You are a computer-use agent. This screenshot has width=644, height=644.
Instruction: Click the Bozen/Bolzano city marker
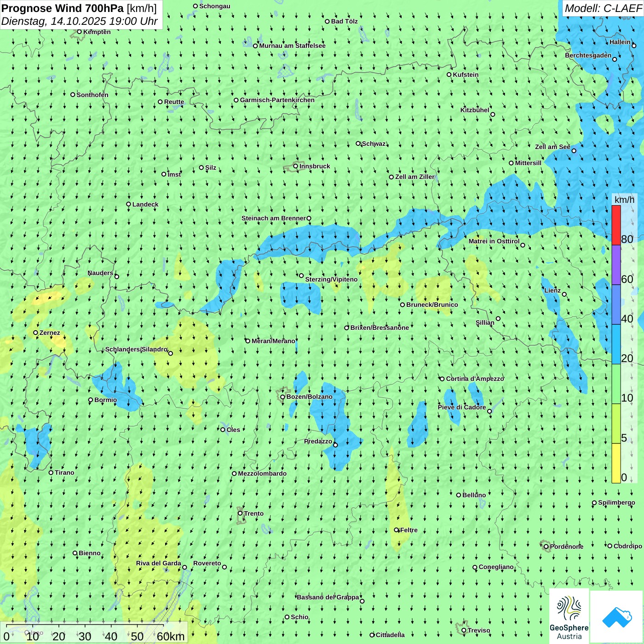(282, 397)
